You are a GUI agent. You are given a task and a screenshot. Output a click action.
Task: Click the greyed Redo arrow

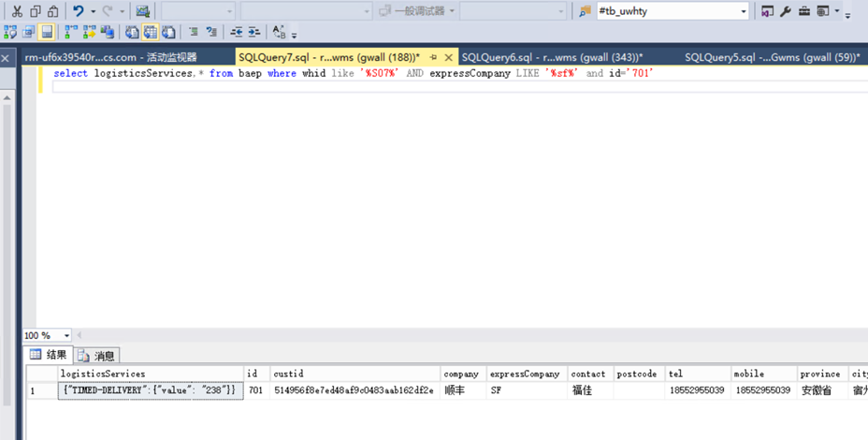click(x=108, y=11)
